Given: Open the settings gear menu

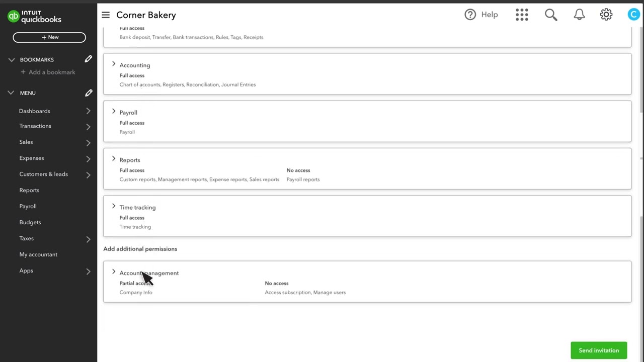Looking at the screenshot, I should (x=606, y=15).
